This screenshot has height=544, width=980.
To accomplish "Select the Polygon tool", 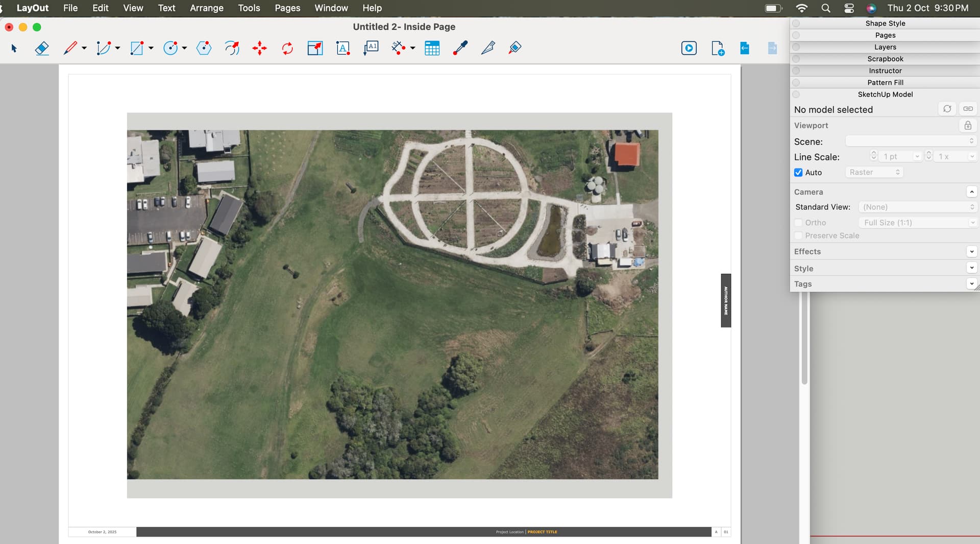I will tap(203, 48).
